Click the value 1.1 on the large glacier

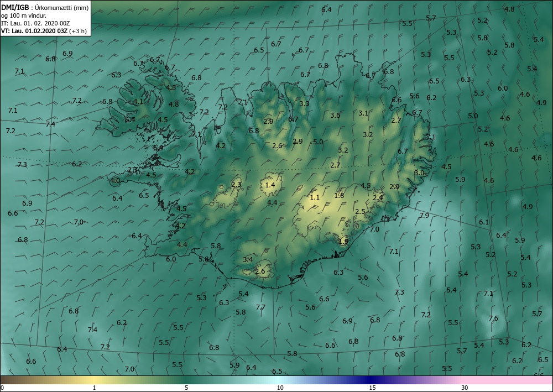pyautogui.click(x=315, y=197)
